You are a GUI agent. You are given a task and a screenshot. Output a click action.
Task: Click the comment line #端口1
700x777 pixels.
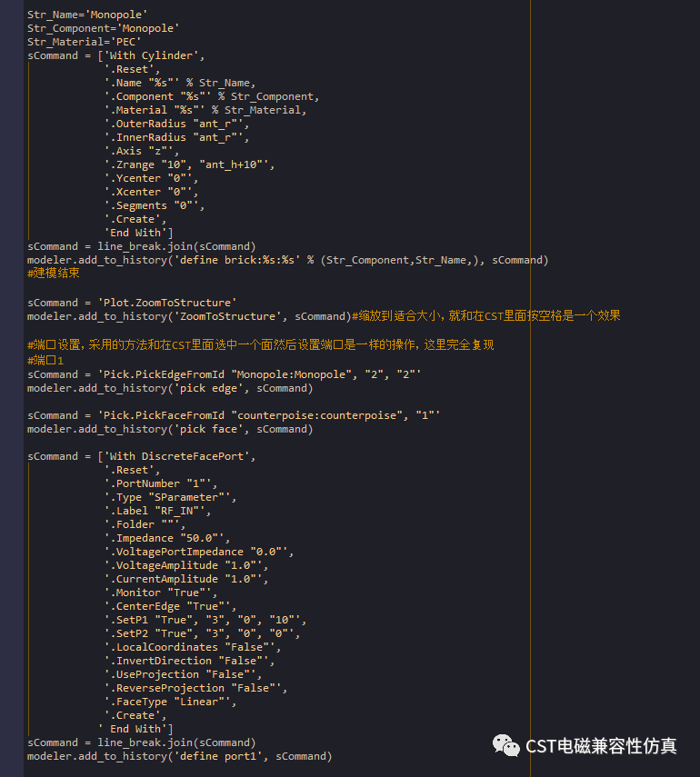[45, 361]
